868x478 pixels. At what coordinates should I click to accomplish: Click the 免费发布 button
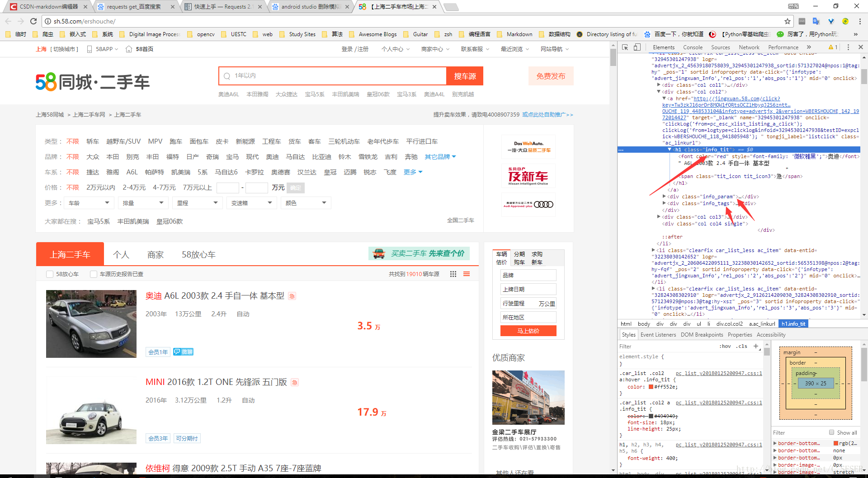[551, 76]
